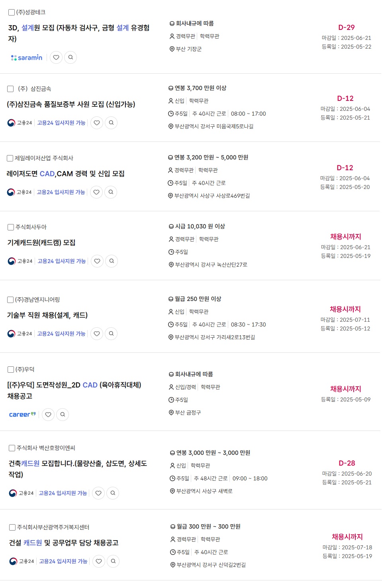Click 고용24 입사지원 가능 on 삼진금속 listing

[61, 123]
